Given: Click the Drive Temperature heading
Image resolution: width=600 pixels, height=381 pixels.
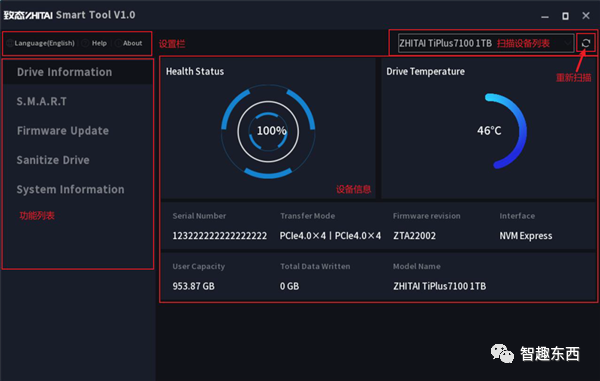Looking at the screenshot, I should (x=426, y=72).
